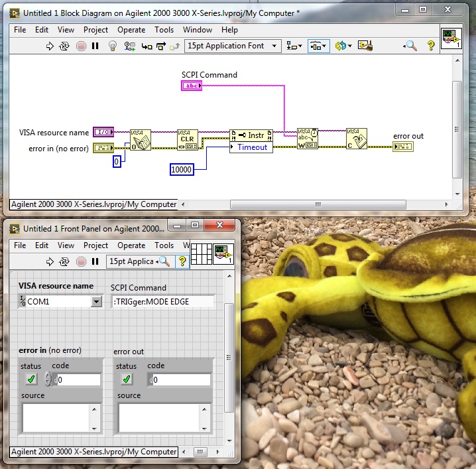Open Project menu in Block Diagram window
This screenshot has height=469, width=476.
(95, 30)
